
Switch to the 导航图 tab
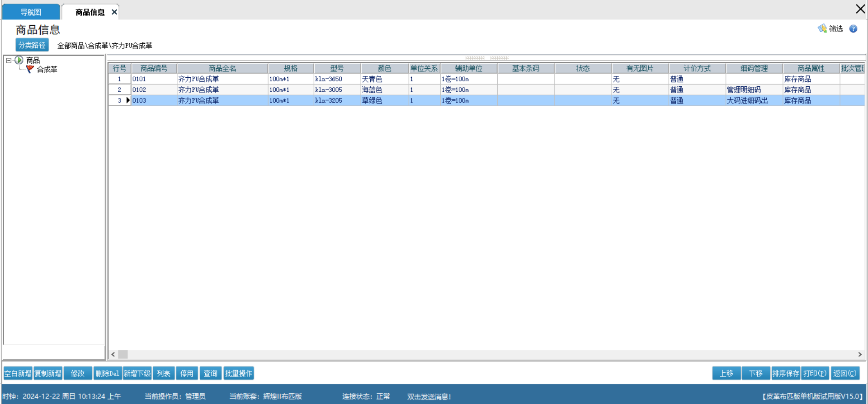[x=31, y=12]
